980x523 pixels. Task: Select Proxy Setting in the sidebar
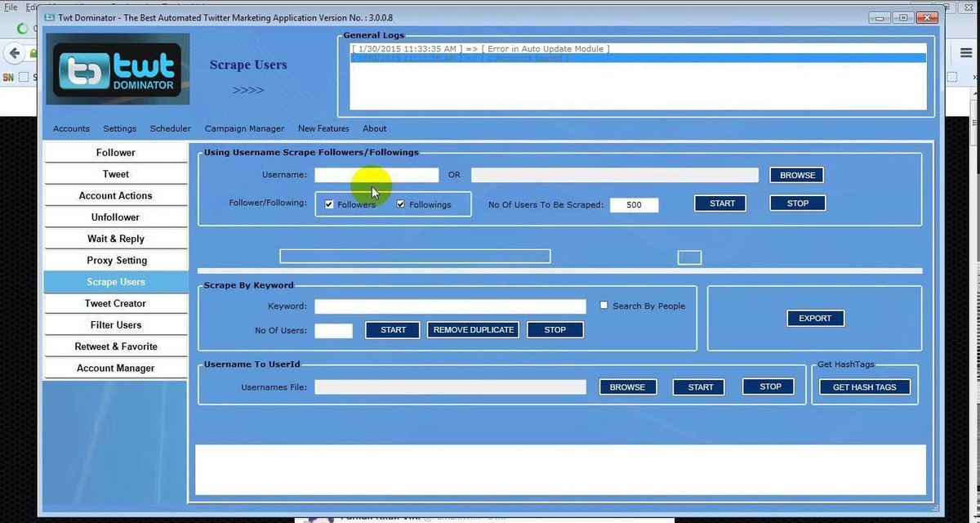coord(116,260)
